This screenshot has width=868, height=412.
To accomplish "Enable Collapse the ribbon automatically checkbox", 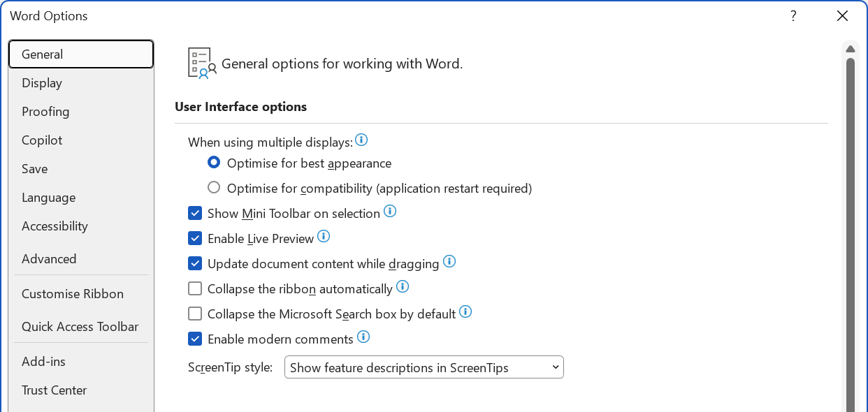I will 195,289.
